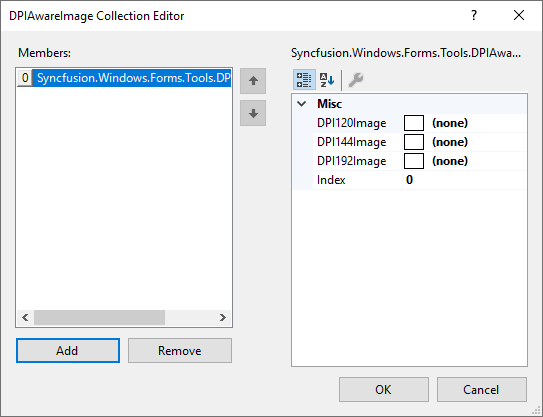Collapse the Misc category
This screenshot has width=543, height=417.
(x=302, y=104)
